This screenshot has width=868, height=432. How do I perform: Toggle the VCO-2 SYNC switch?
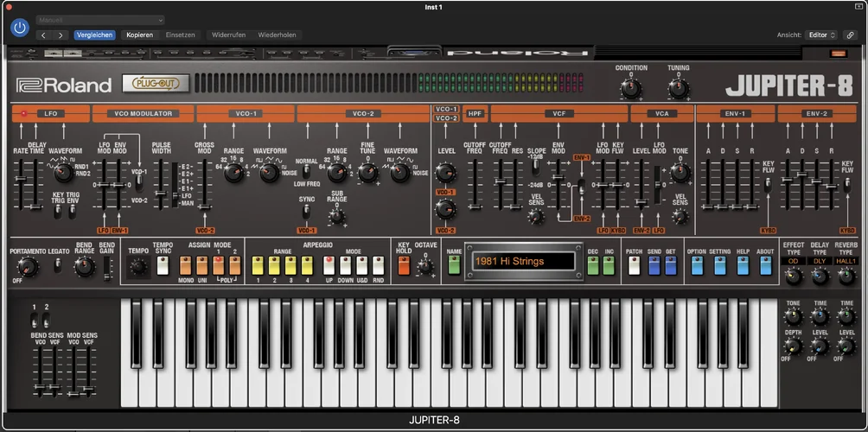306,212
